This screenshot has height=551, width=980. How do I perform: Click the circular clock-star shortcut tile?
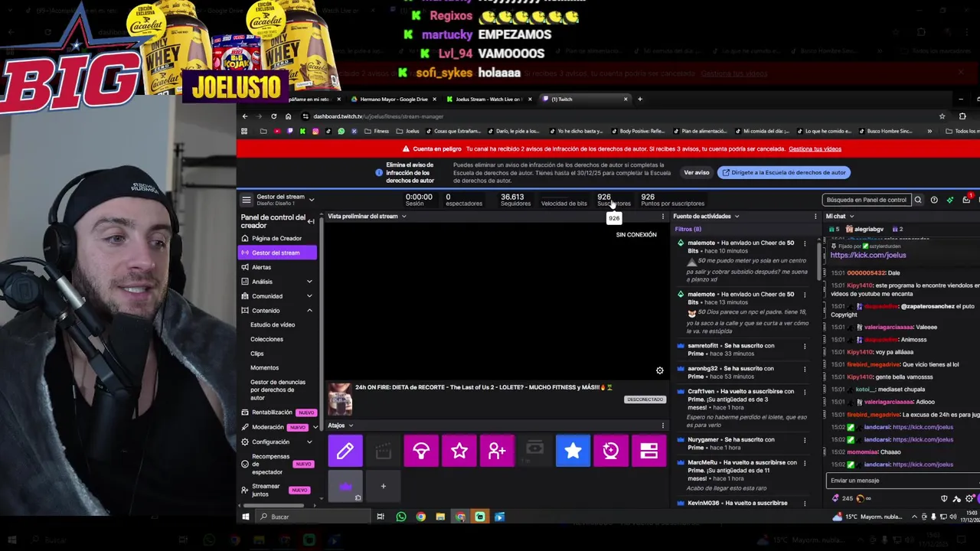tap(611, 451)
